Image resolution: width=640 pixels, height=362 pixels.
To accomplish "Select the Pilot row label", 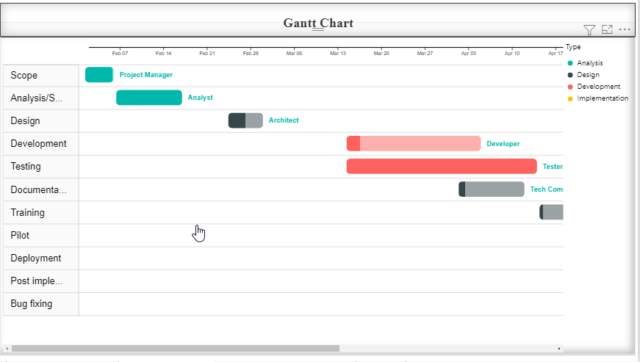I will (20, 235).
